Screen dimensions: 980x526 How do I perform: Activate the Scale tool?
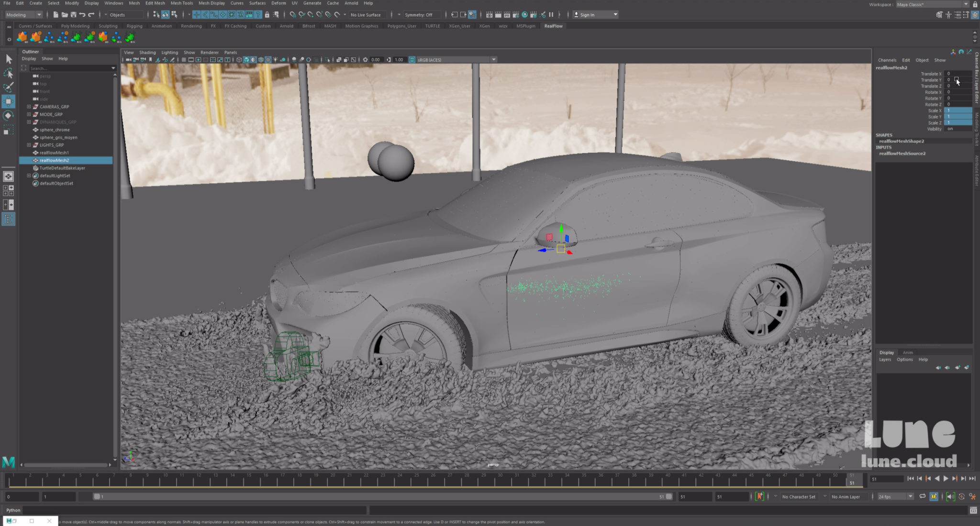tap(8, 128)
